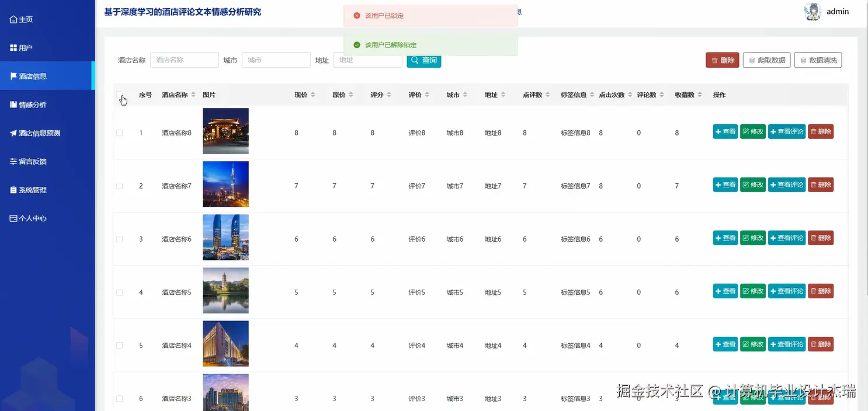Sort by 现价 column sort arrows

point(313,95)
